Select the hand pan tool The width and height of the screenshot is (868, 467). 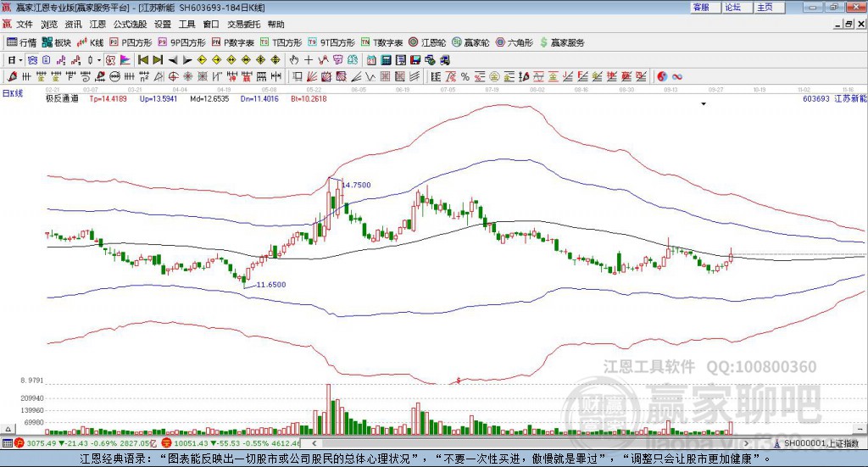coord(294,60)
